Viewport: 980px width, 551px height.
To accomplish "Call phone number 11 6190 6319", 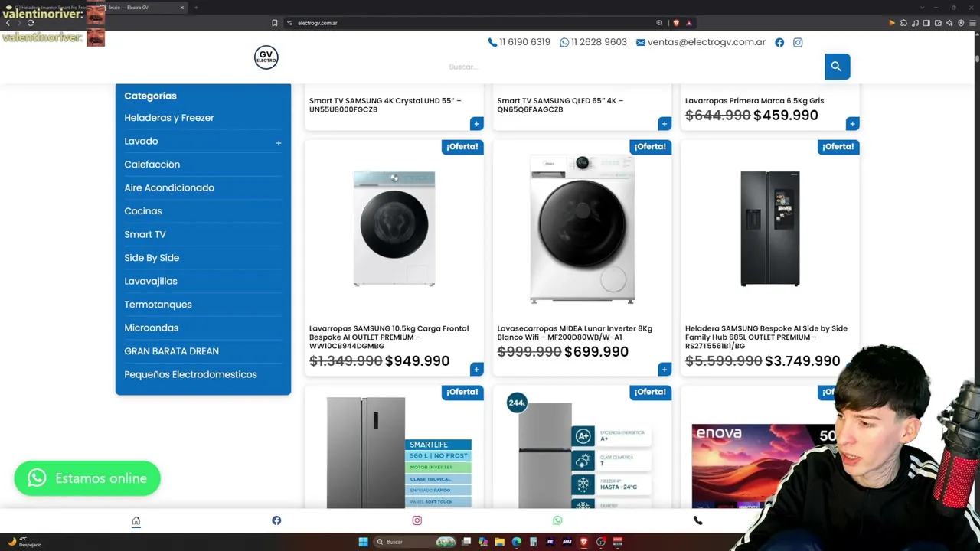I will click(519, 43).
